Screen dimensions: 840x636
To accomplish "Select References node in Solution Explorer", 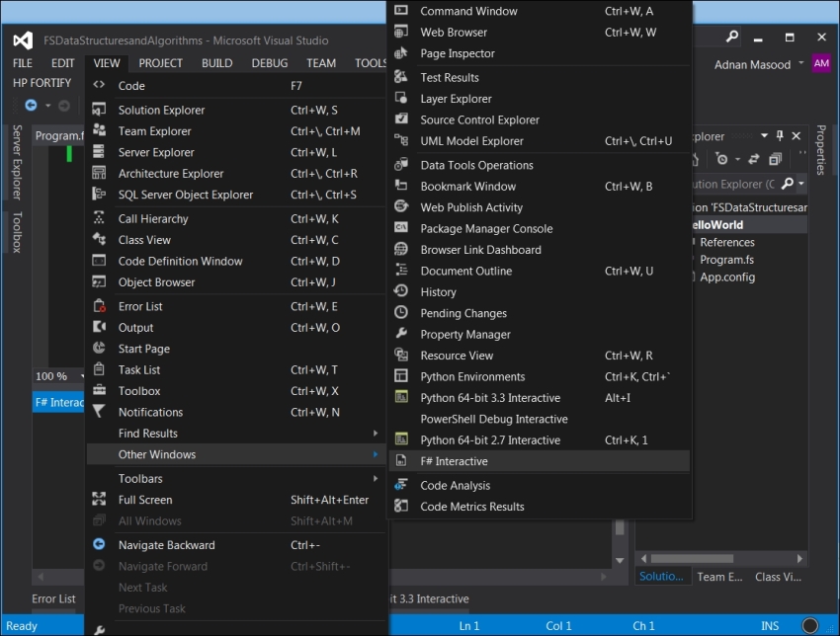I will pyautogui.click(x=727, y=242).
